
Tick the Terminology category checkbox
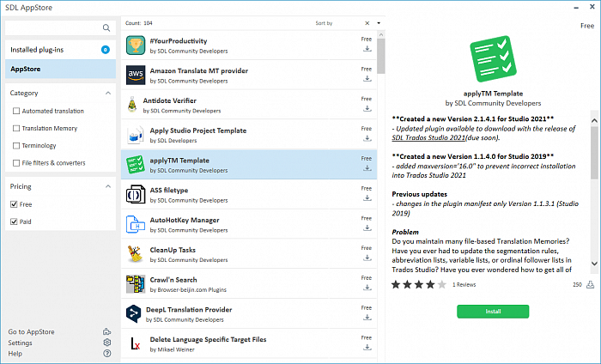point(16,146)
